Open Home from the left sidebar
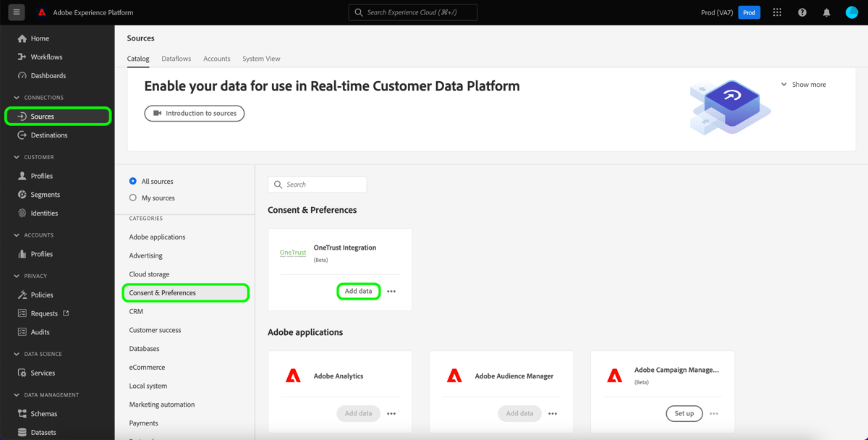 pos(40,38)
